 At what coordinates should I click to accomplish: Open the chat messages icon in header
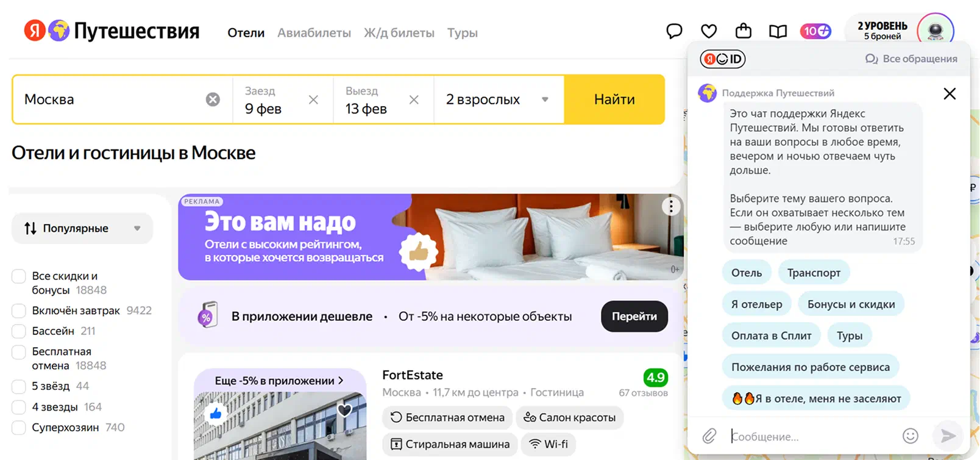(674, 31)
